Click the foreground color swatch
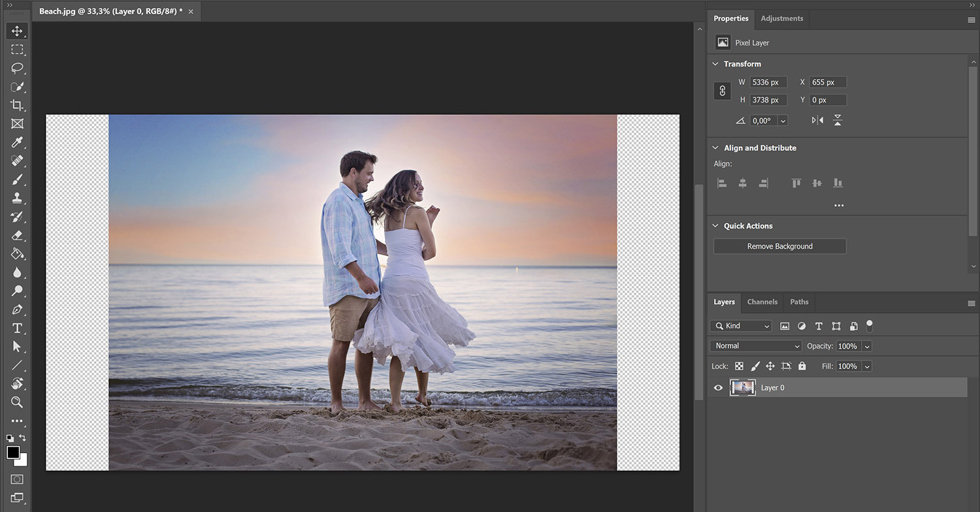Screen dimensions: 980x512 13,453
